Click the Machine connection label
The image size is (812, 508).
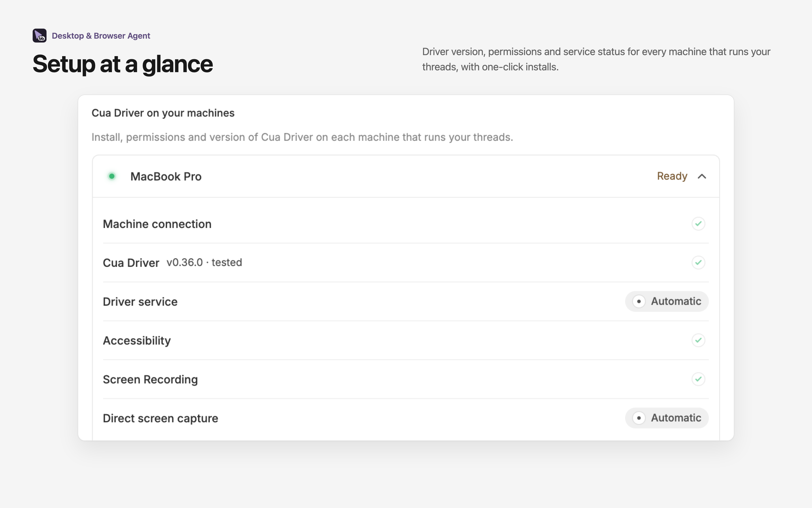pos(157,224)
